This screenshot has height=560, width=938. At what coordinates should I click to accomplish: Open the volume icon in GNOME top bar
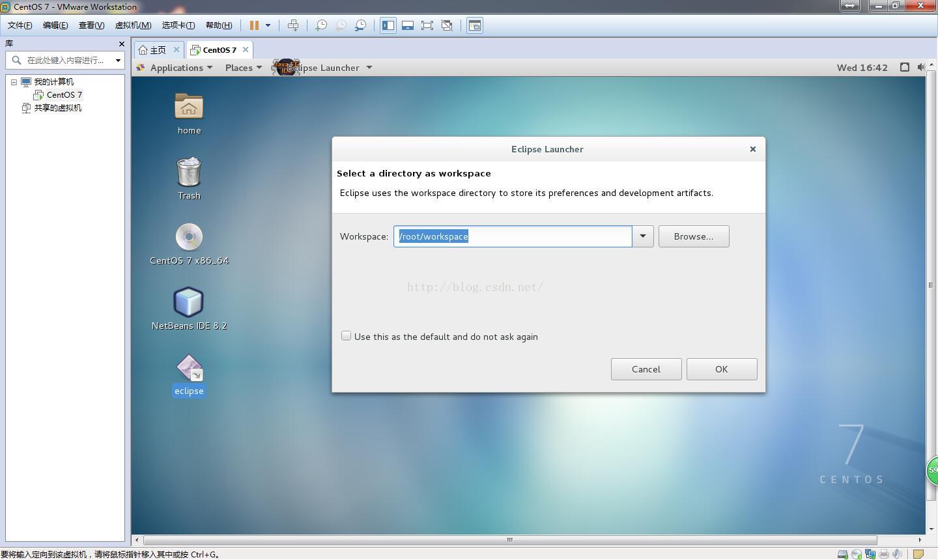920,67
